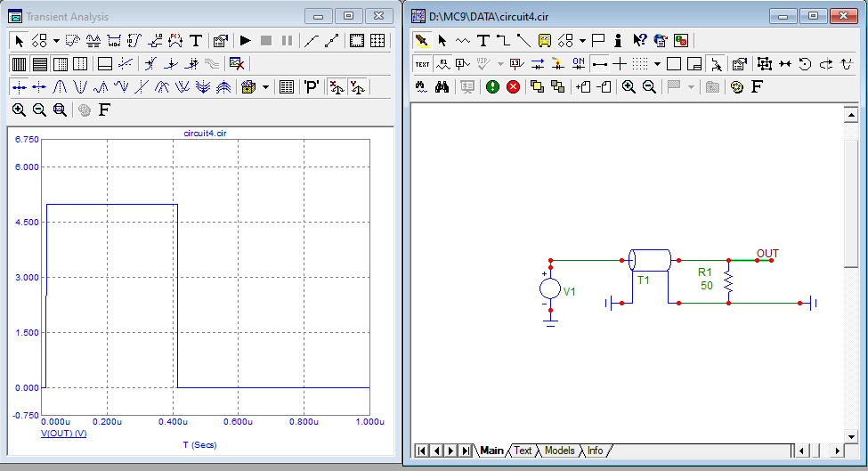Click the V(OUT) (V) plot label
Image resolution: width=868 pixels, height=471 pixels.
point(63,434)
